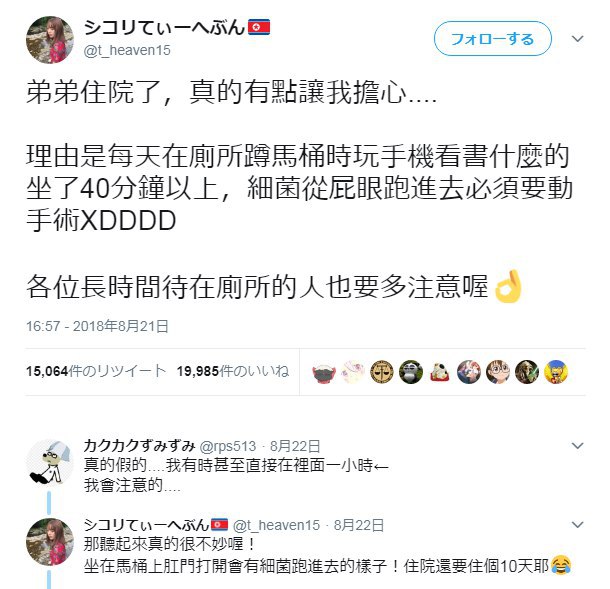
Task: Open the gold scales emblem liker avatar
Action: (x=382, y=372)
